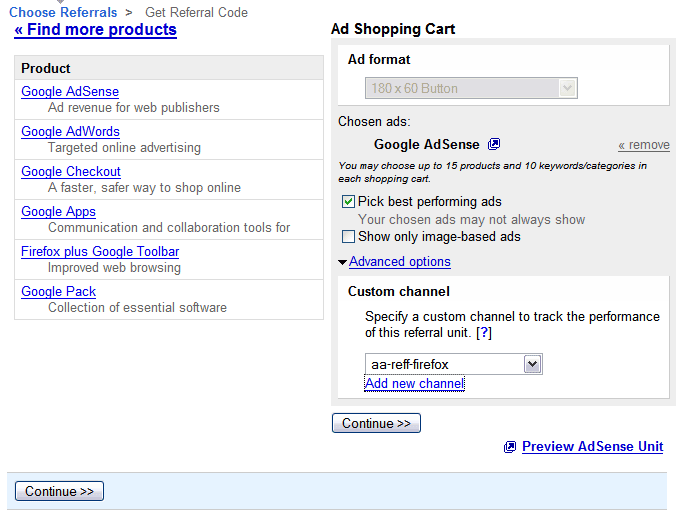The image size is (683, 515).
Task: Click the Google AdSense chosen ad name
Action: pyautogui.click(x=427, y=145)
